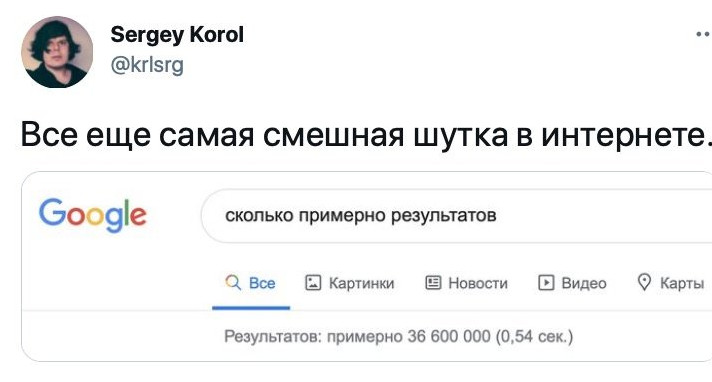Click the Видео play icon
This screenshot has width=712, height=382.
[x=546, y=283]
